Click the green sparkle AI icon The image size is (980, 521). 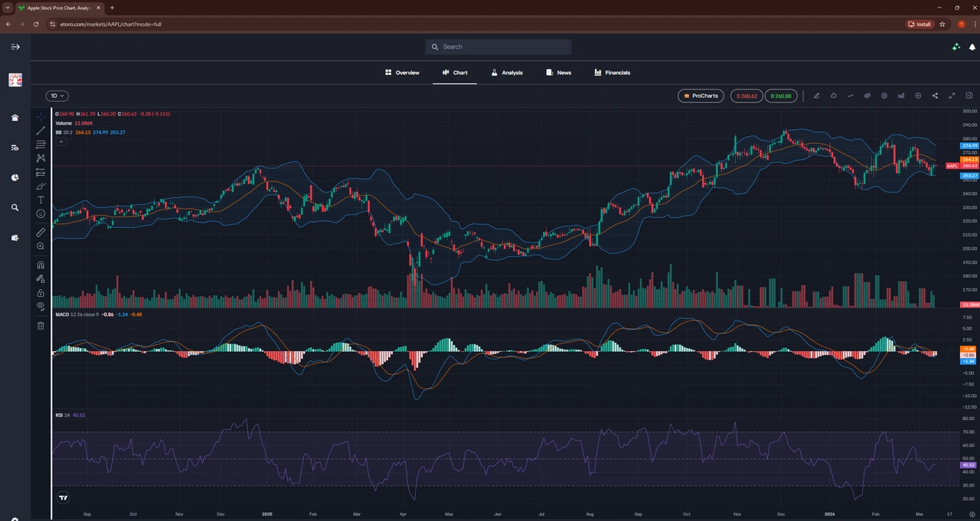click(956, 47)
